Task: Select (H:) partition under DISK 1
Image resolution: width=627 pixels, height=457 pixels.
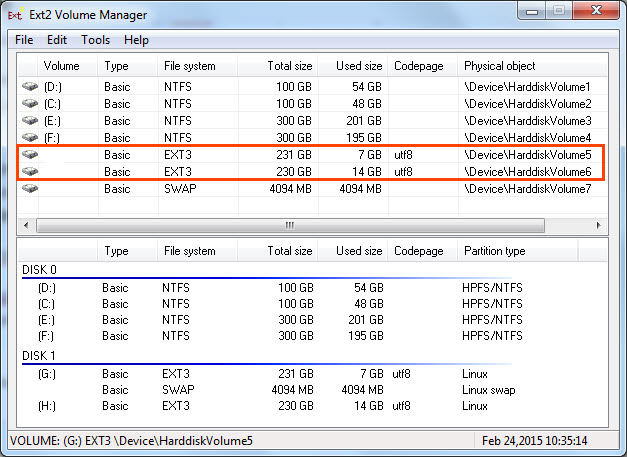Action: coord(47,405)
